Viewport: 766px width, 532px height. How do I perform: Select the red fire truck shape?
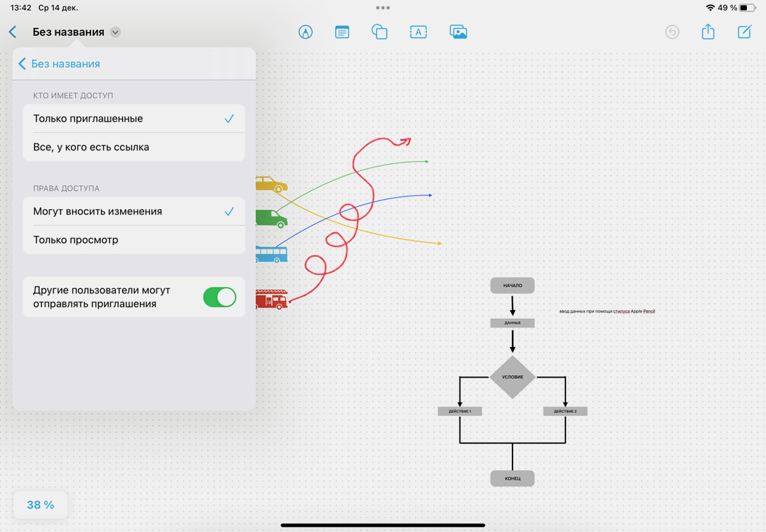click(x=271, y=299)
